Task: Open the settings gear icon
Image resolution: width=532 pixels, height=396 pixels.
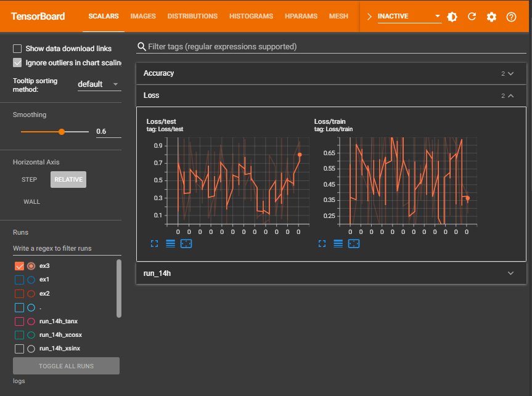Action: click(491, 17)
